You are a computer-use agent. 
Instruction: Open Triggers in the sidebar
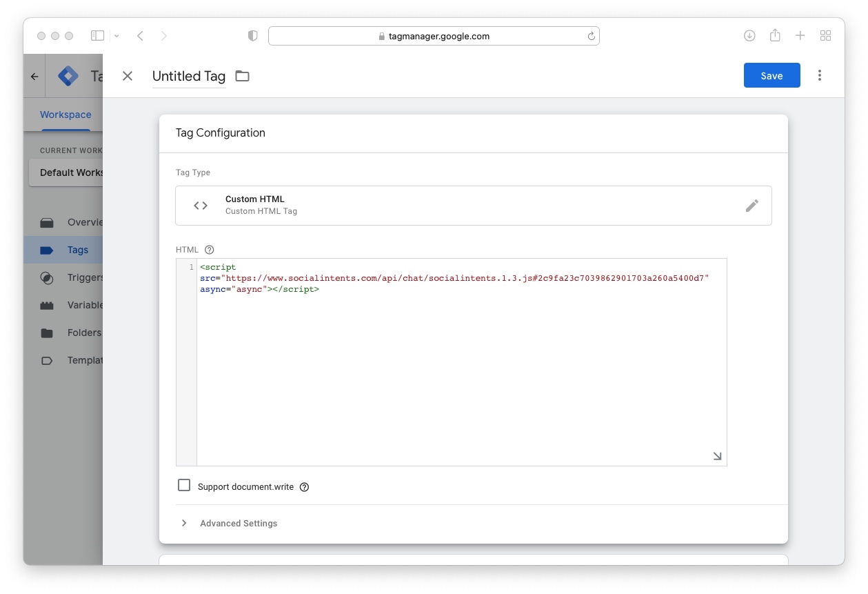coord(63,277)
